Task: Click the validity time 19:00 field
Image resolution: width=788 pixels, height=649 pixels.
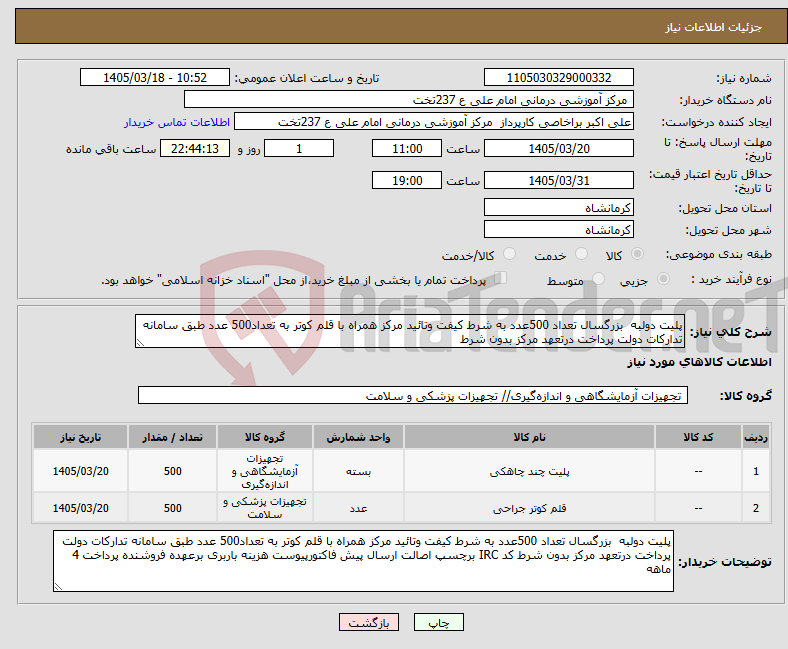Action: (x=407, y=180)
